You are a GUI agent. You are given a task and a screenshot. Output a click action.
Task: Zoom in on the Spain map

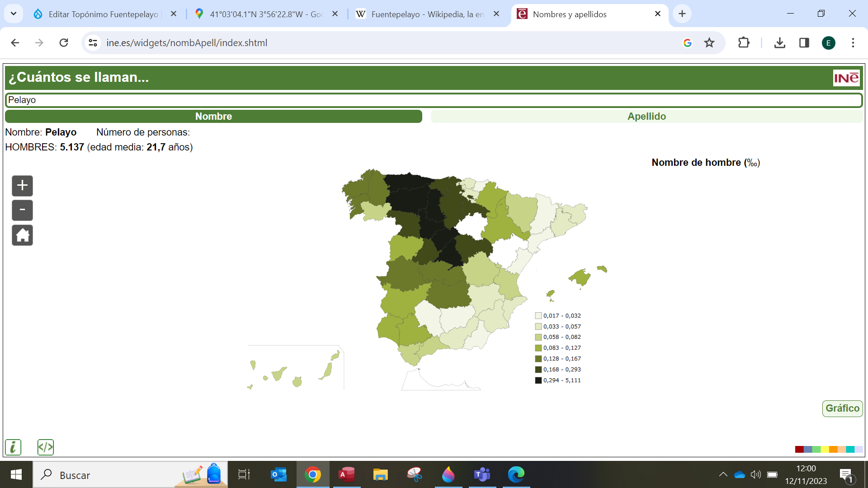pyautogui.click(x=22, y=186)
